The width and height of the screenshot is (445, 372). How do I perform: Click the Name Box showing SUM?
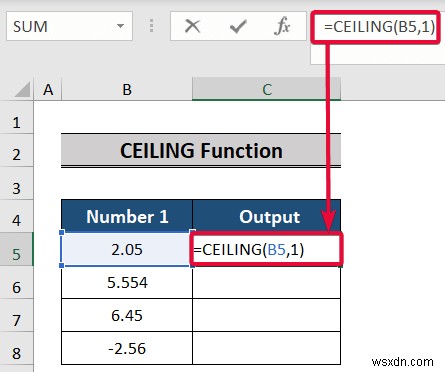(69, 26)
